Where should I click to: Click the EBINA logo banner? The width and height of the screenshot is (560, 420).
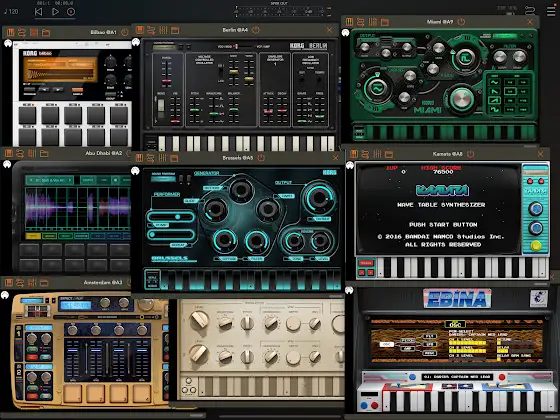click(x=457, y=299)
